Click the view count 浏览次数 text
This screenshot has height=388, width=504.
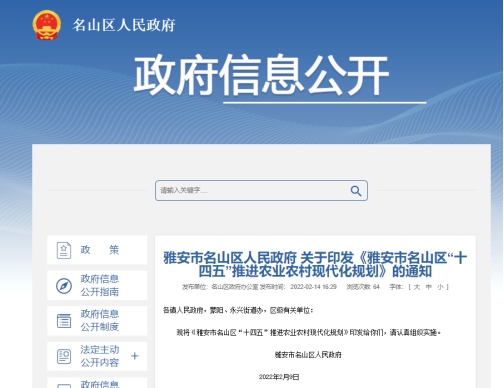click(363, 287)
